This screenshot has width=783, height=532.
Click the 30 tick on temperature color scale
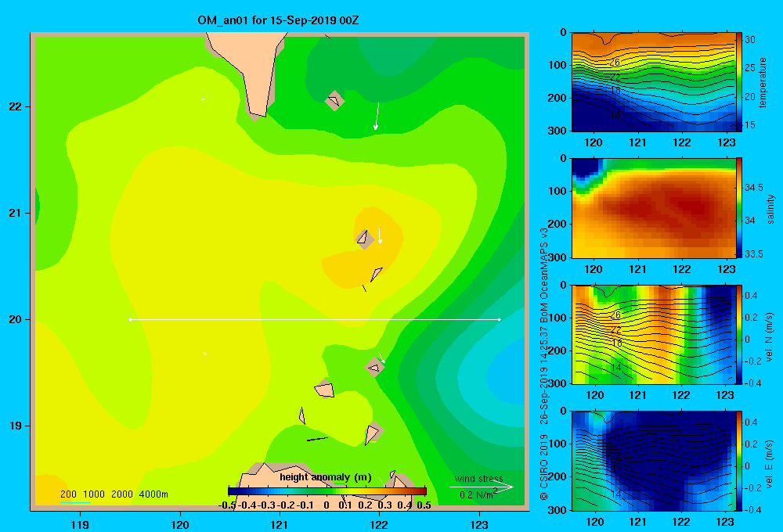pos(750,40)
